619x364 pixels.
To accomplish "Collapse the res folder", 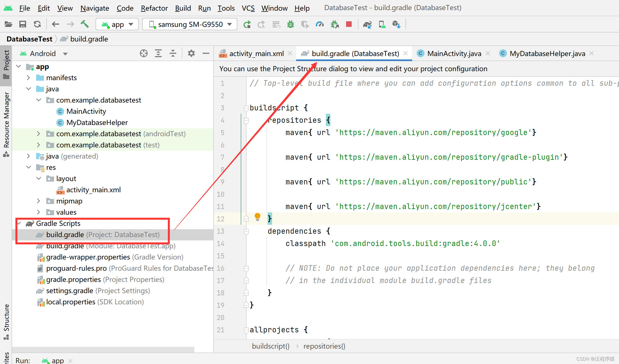I will click(29, 167).
